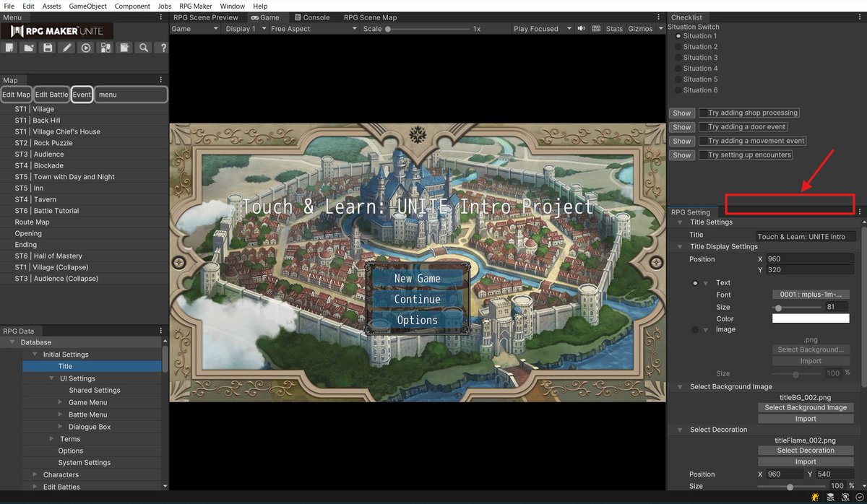Open the Map panel options kebab menu

162,80
